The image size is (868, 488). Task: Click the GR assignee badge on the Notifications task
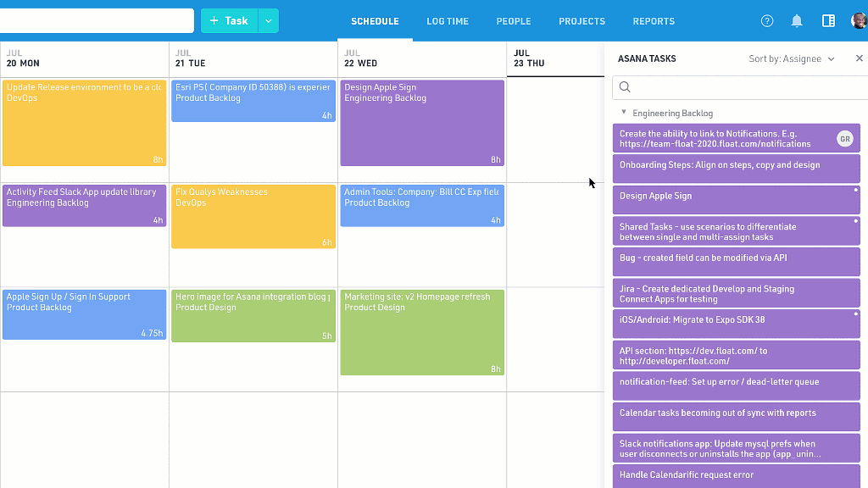[844, 139]
